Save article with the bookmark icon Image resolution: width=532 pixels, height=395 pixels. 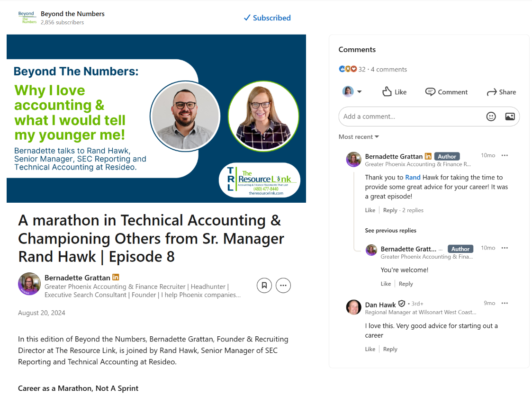264,286
